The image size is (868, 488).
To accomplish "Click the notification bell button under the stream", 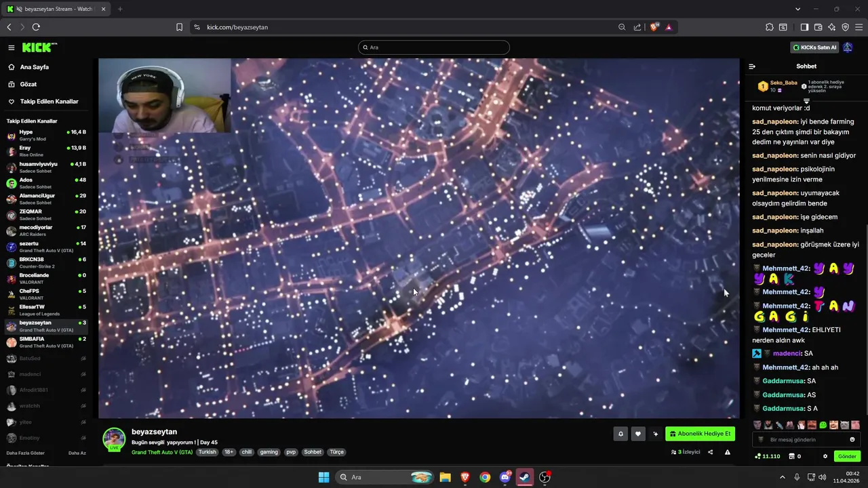I will [620, 434].
